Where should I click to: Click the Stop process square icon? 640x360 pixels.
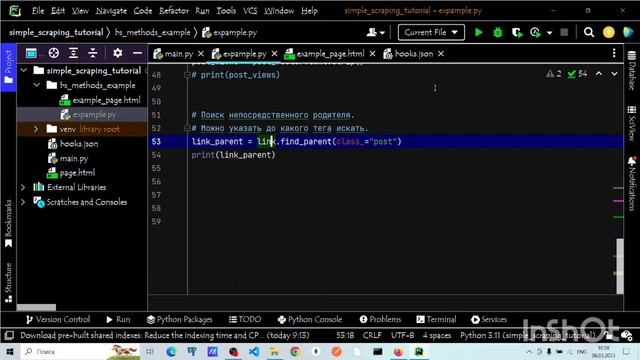(x=564, y=32)
